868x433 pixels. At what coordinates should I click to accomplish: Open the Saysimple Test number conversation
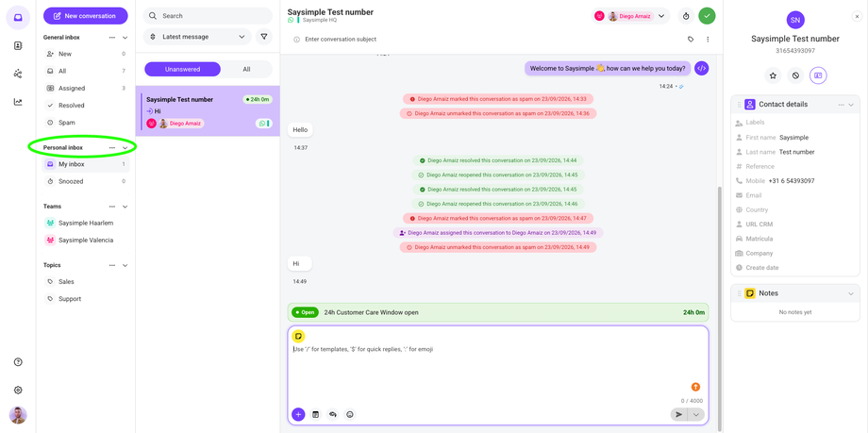point(208,110)
